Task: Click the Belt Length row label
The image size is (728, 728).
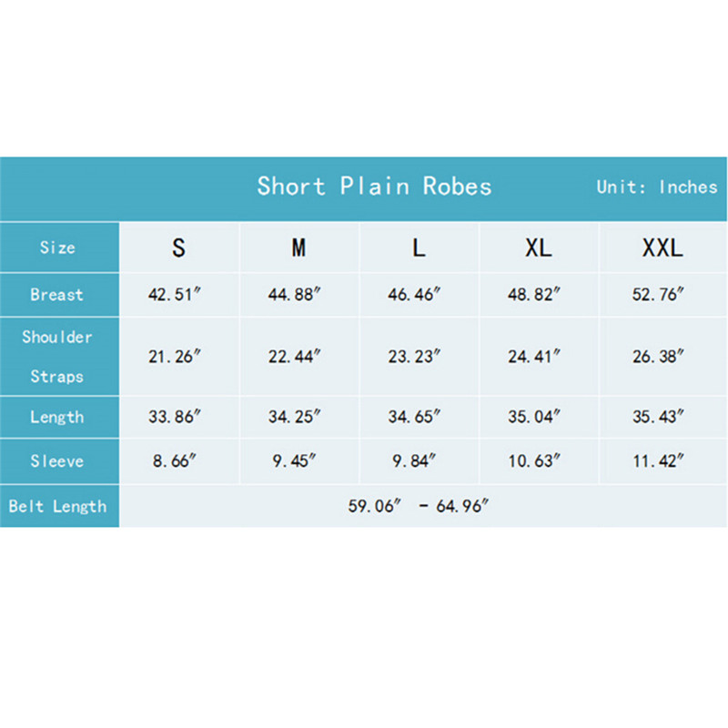Action: click(x=58, y=506)
